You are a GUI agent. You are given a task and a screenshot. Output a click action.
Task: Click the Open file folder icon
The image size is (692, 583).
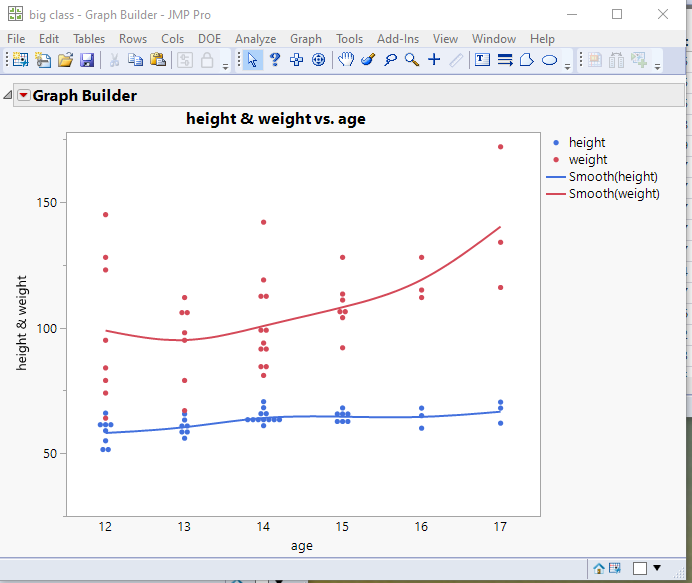(65, 60)
